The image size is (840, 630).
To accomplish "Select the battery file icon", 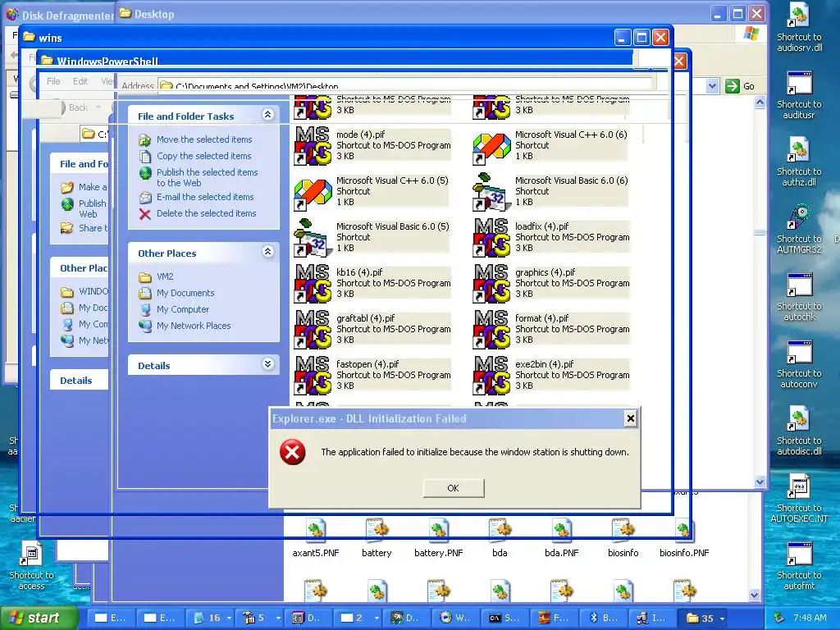I will (x=377, y=531).
